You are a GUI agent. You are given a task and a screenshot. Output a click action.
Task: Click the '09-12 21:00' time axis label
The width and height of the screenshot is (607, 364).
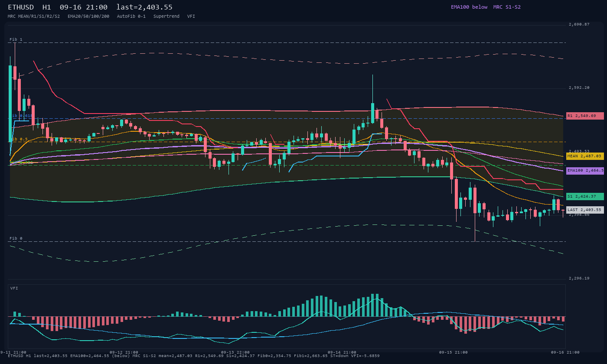click(124, 352)
